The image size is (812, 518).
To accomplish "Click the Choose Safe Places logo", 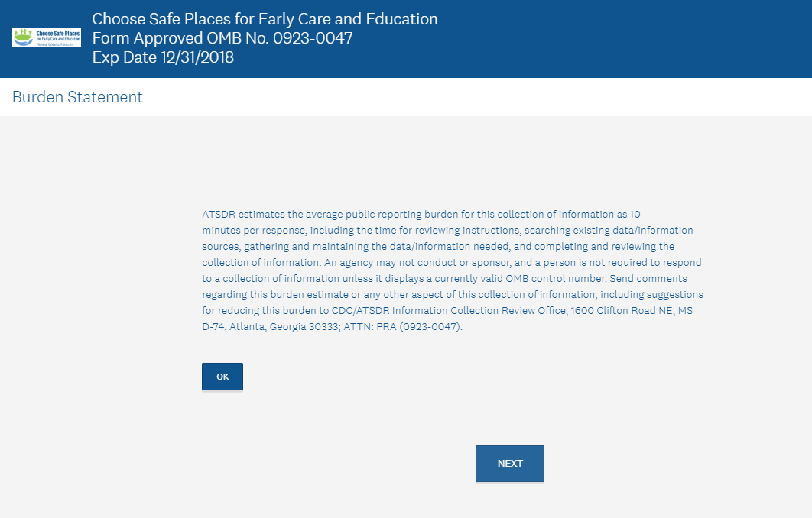I will [47, 37].
